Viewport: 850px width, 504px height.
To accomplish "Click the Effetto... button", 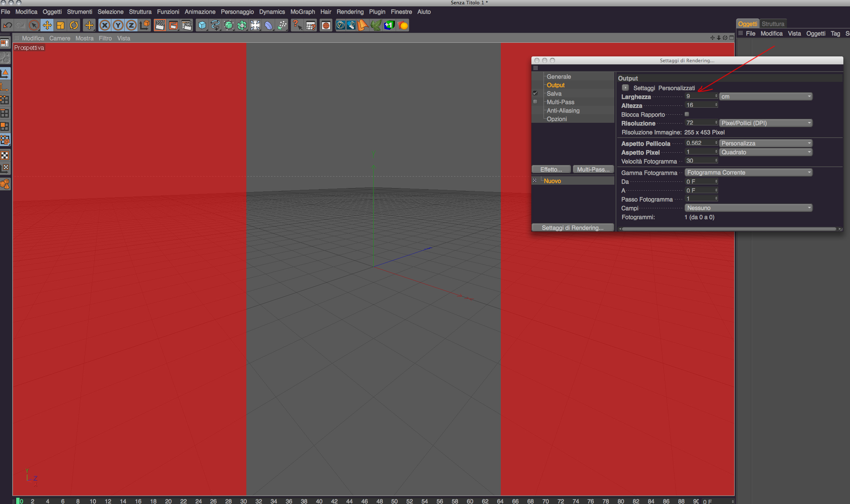I will click(551, 170).
